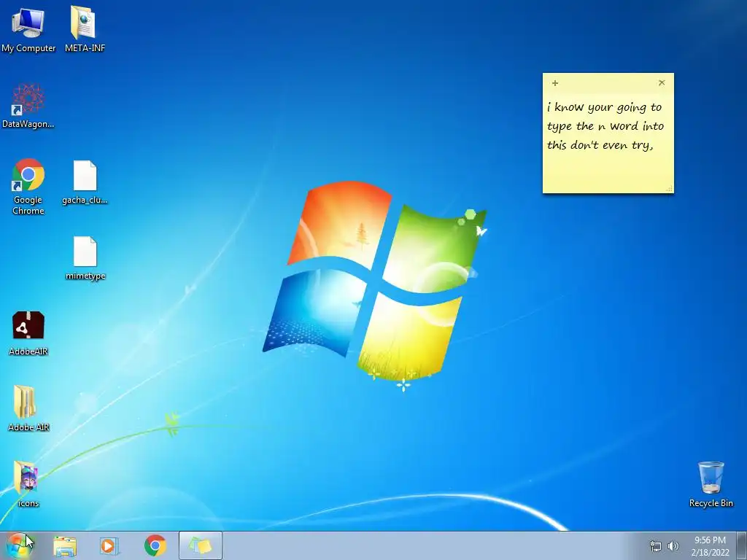Add a new sticky note with plus button
Screen dimensions: 747x560
555,83
